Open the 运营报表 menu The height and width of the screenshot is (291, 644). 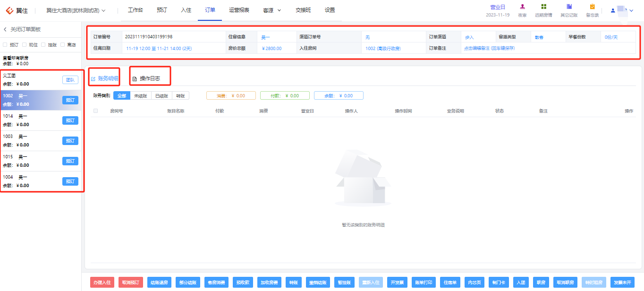(239, 10)
